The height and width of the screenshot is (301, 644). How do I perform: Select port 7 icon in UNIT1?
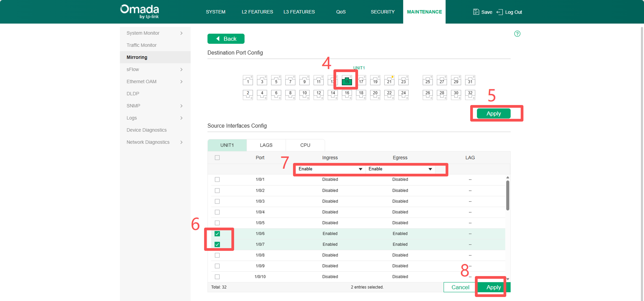[x=290, y=80]
